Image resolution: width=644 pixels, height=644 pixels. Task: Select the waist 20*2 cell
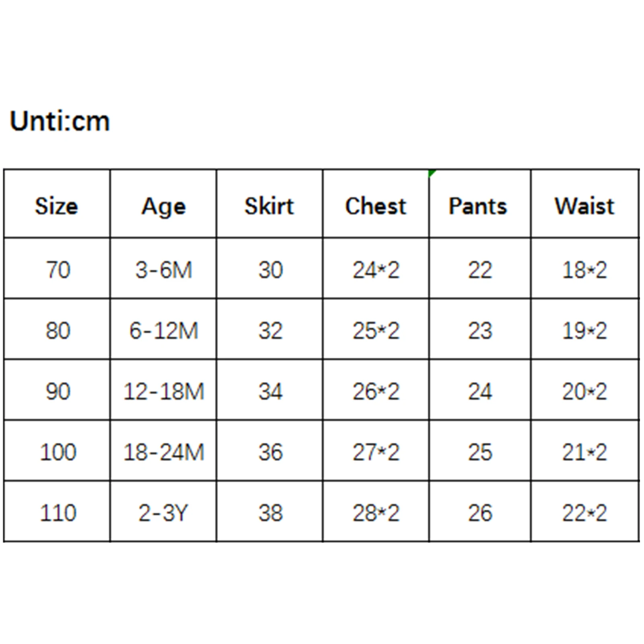click(x=584, y=391)
